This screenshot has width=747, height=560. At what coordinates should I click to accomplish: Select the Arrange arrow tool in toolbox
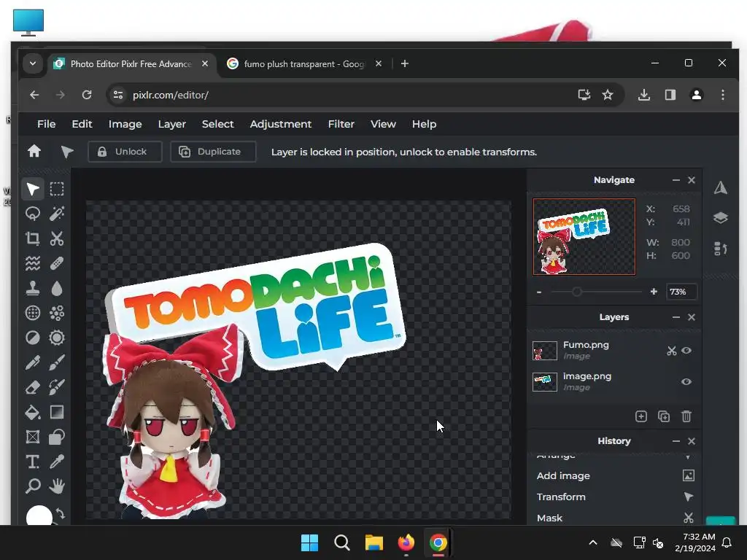coord(32,189)
